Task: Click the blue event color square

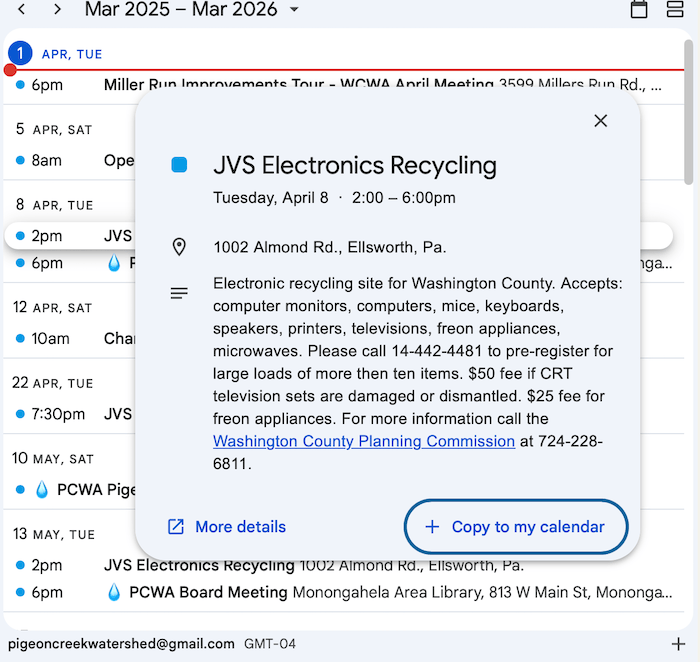Action: pyautogui.click(x=179, y=165)
